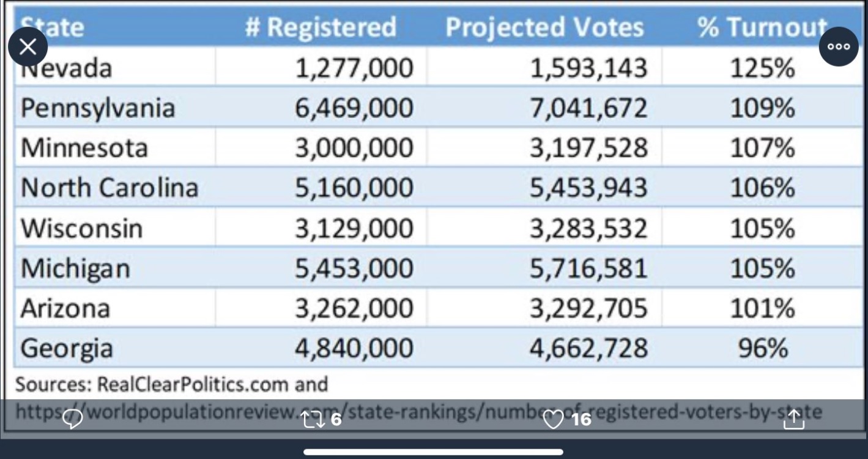Tap the like count showing 16
Screen dimensions: 868x459
pos(581,419)
